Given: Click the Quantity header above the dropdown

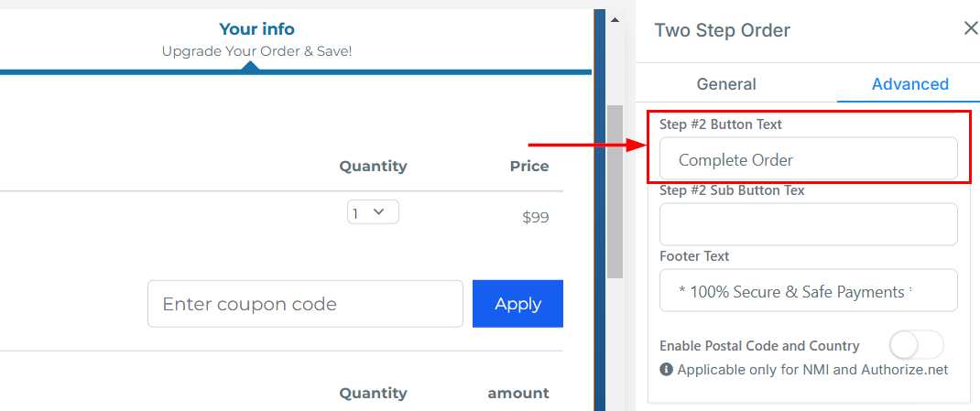Looking at the screenshot, I should click(x=373, y=166).
